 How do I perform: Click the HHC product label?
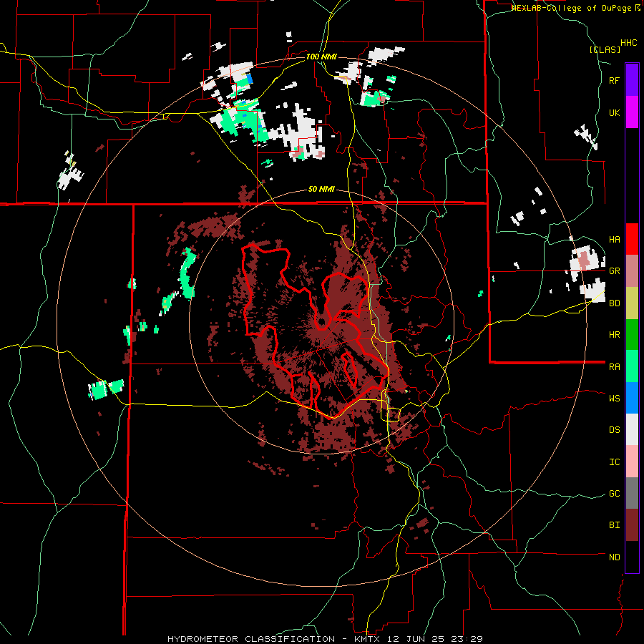tap(629, 43)
